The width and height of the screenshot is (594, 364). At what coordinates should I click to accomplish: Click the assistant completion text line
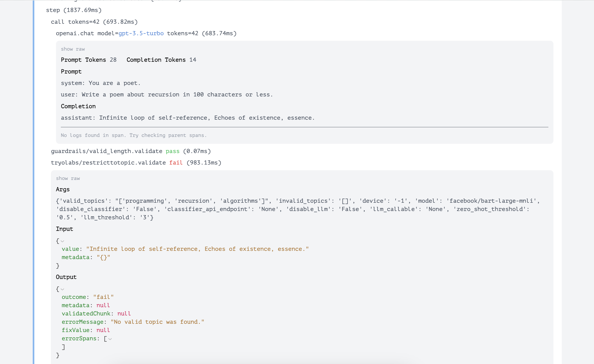pyautogui.click(x=188, y=118)
